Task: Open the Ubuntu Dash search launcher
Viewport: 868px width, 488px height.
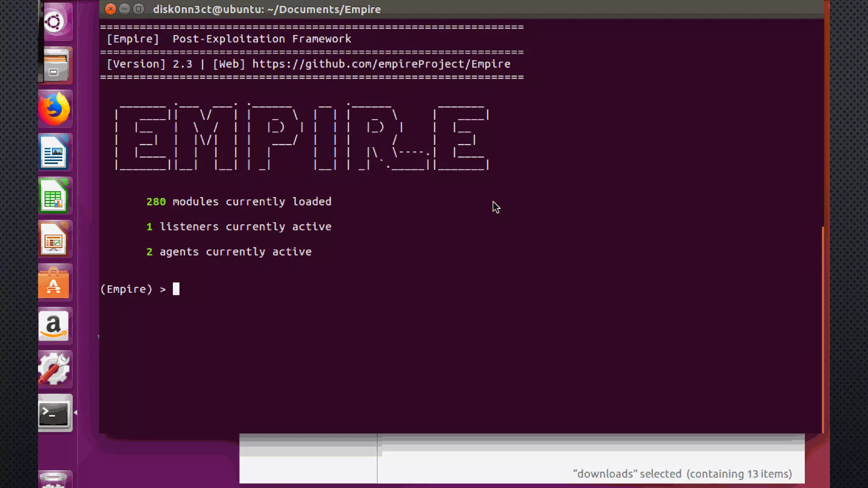Action: 55,22
